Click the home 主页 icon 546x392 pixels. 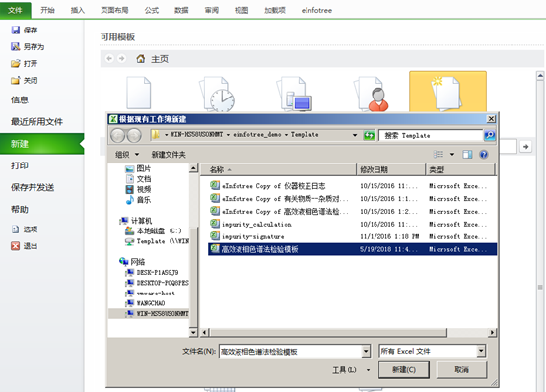(x=141, y=59)
